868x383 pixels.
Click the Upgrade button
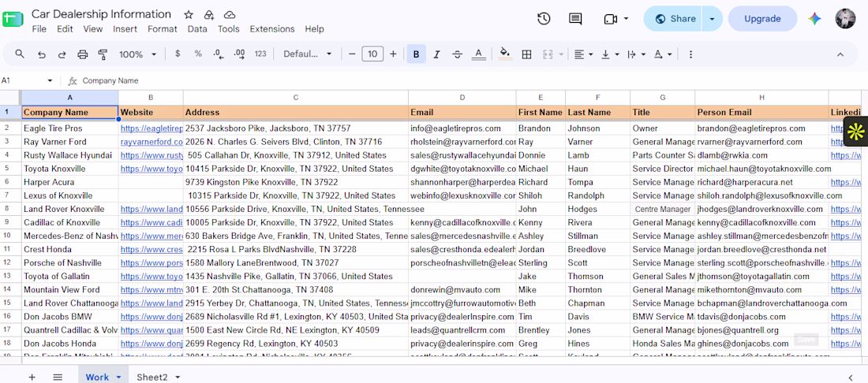[x=761, y=19]
